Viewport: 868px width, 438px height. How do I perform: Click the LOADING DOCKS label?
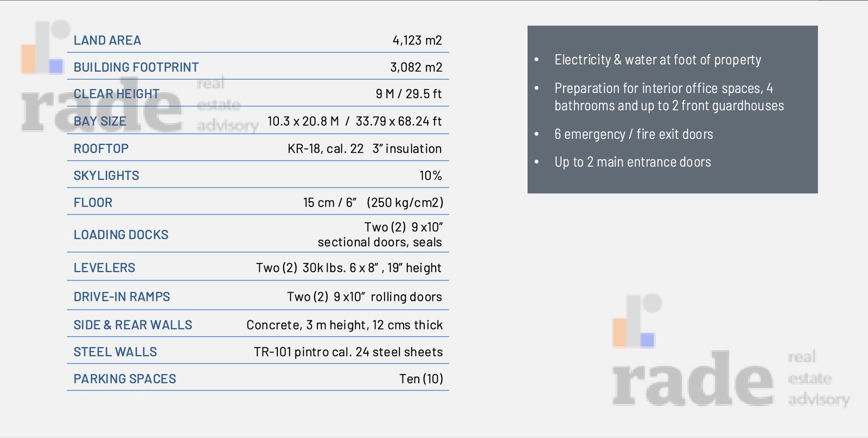pos(120,235)
